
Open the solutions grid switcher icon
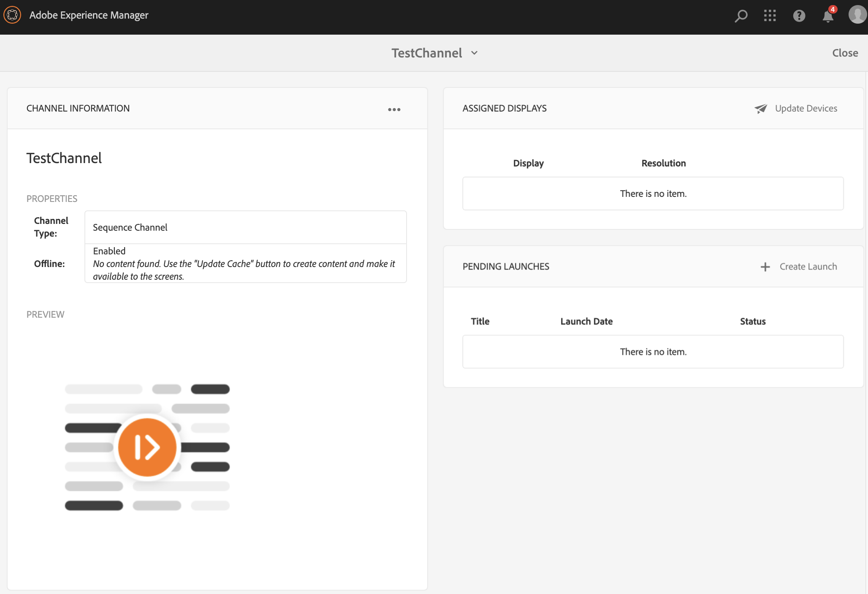(770, 16)
